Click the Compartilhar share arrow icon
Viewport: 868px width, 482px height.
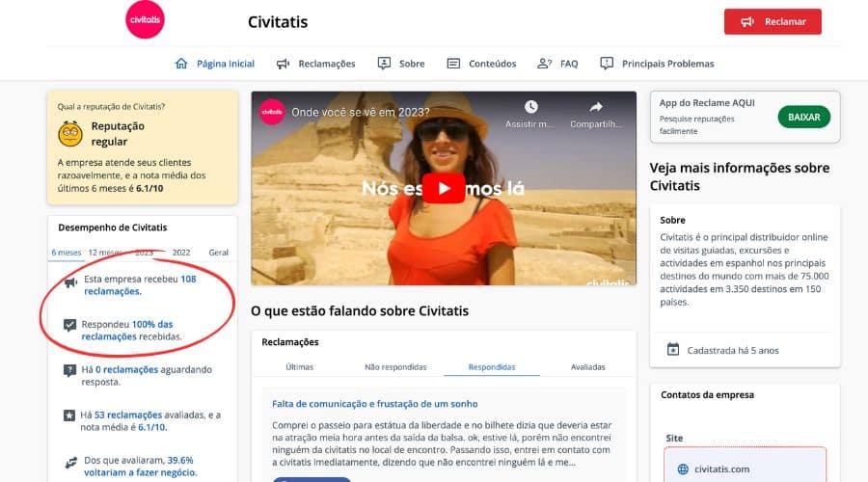(596, 107)
